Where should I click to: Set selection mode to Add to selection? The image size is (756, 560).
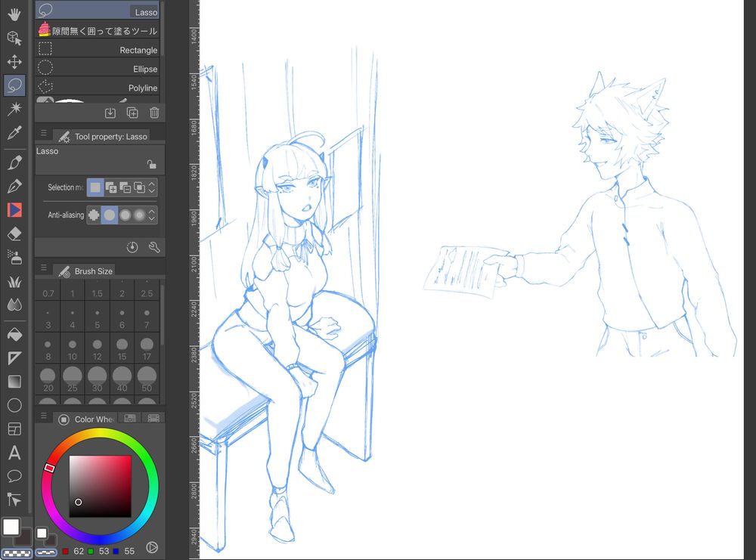(x=111, y=187)
